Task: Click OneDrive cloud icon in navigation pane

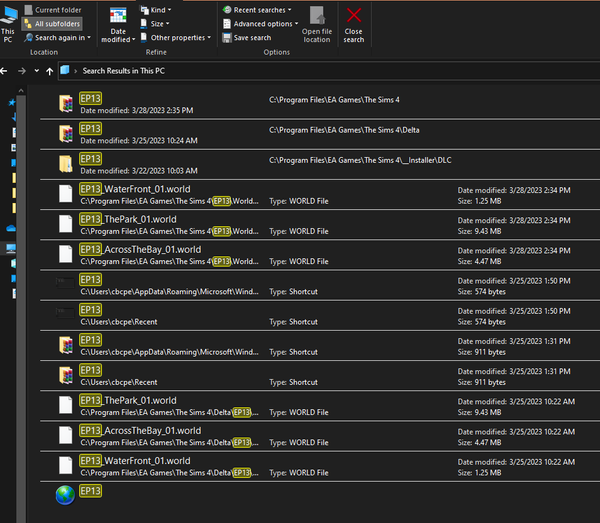Action: coord(11,228)
